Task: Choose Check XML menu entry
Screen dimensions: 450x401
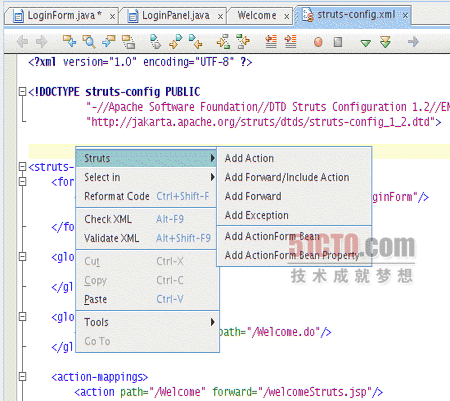Action: pos(147,219)
